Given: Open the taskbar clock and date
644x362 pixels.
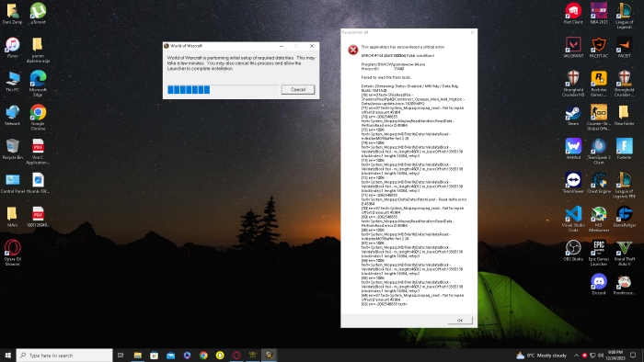Looking at the screenshot, I should coord(615,355).
